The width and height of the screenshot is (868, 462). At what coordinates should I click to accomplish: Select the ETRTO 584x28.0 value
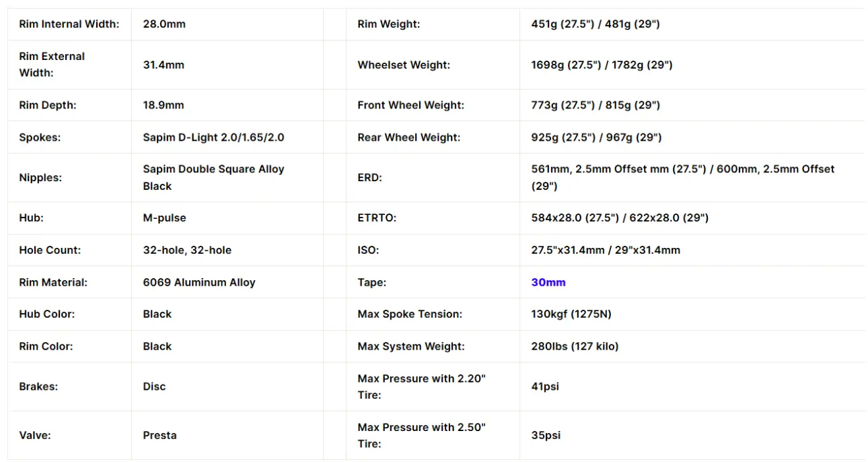tap(620, 218)
